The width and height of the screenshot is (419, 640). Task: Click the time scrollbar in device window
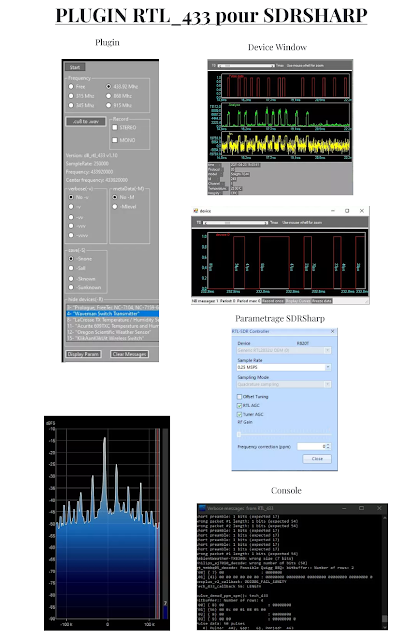pos(235,223)
